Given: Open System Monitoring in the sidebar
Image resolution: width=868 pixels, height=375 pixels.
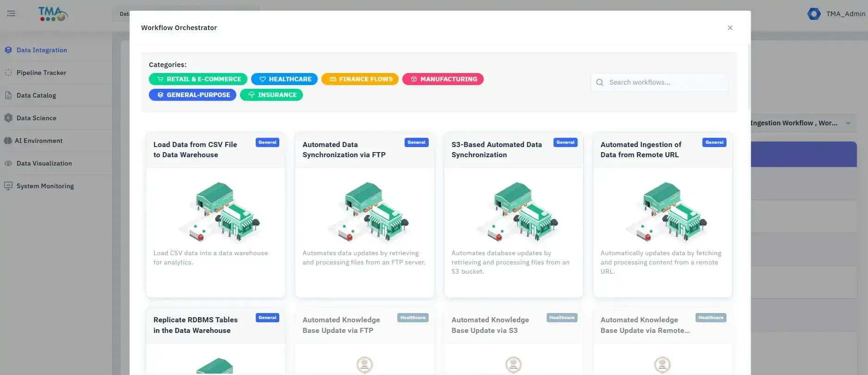Looking at the screenshot, I should click(x=45, y=186).
